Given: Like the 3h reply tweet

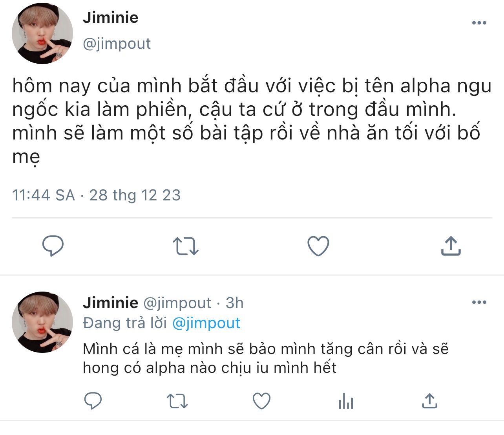Looking at the screenshot, I should [x=261, y=401].
